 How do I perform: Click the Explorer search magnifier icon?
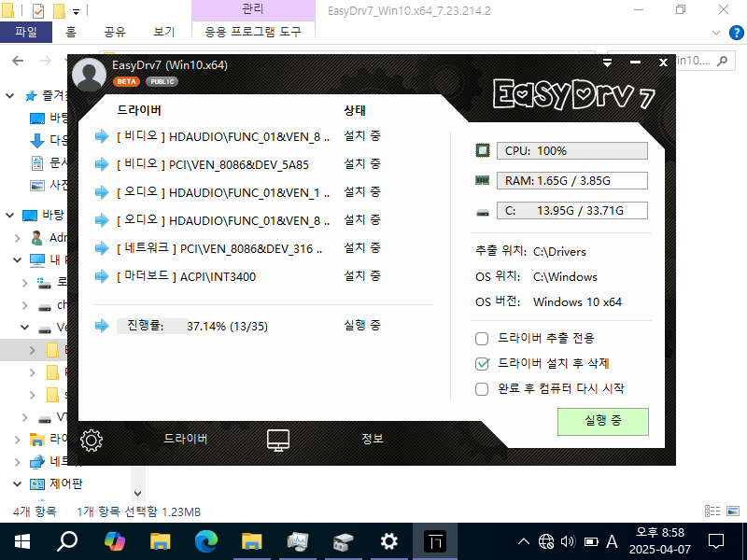tap(723, 61)
